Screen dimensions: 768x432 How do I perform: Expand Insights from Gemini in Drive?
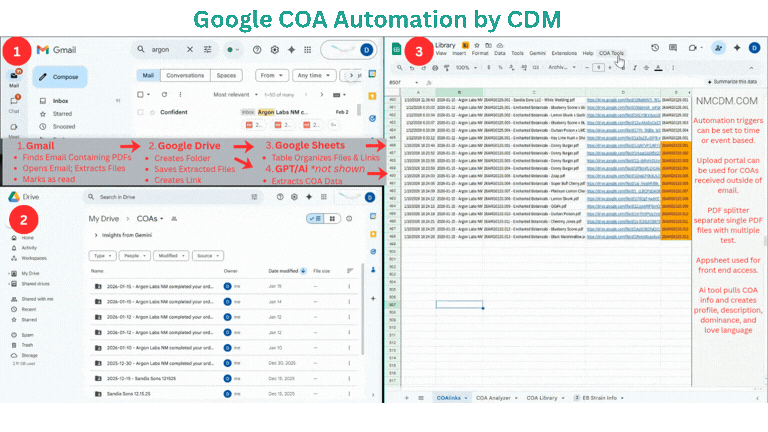pos(123,235)
